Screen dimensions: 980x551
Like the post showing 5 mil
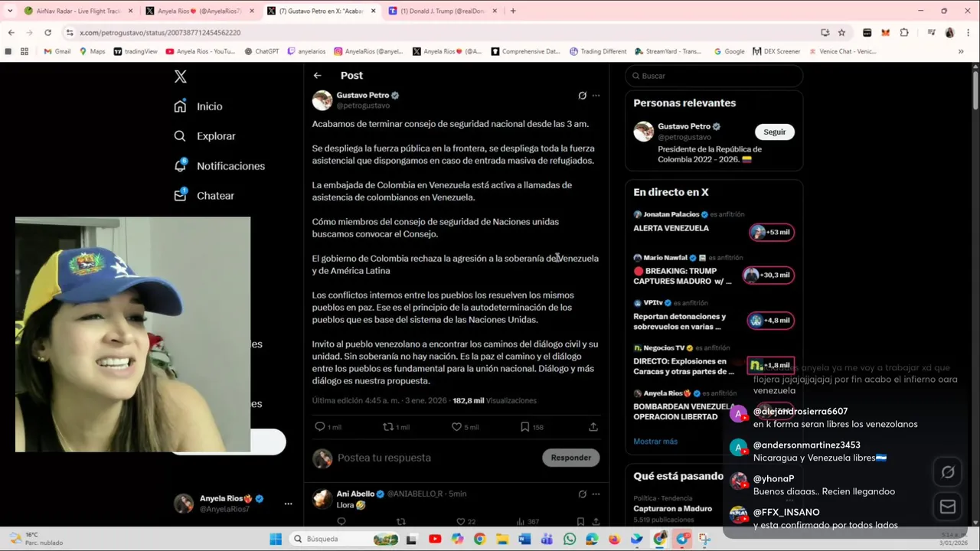point(465,427)
